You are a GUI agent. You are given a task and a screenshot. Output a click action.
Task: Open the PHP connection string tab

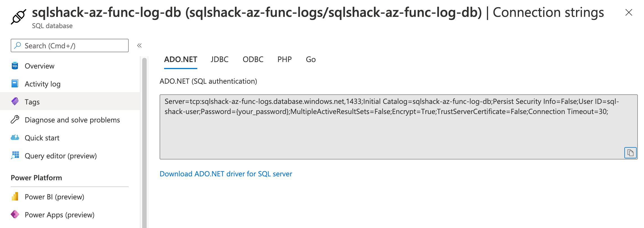tap(284, 60)
